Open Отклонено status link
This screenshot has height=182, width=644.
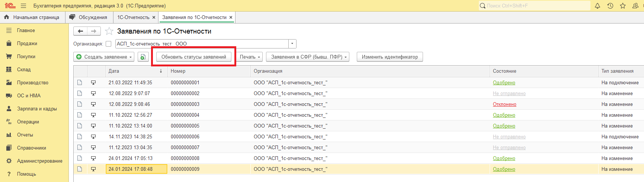click(x=504, y=104)
